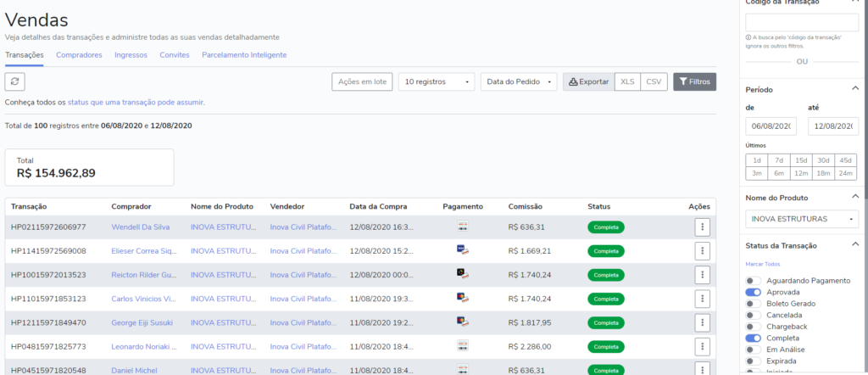Open buyer Wendell Da Silva link

(x=141, y=227)
